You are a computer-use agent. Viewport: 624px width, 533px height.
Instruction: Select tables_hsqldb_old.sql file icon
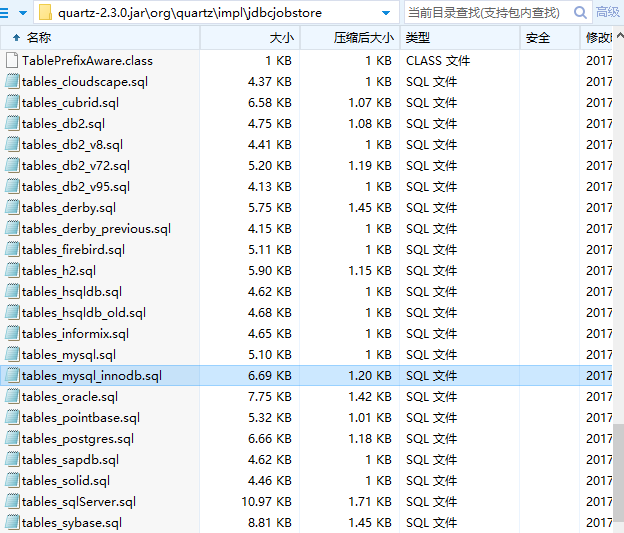pos(12,312)
